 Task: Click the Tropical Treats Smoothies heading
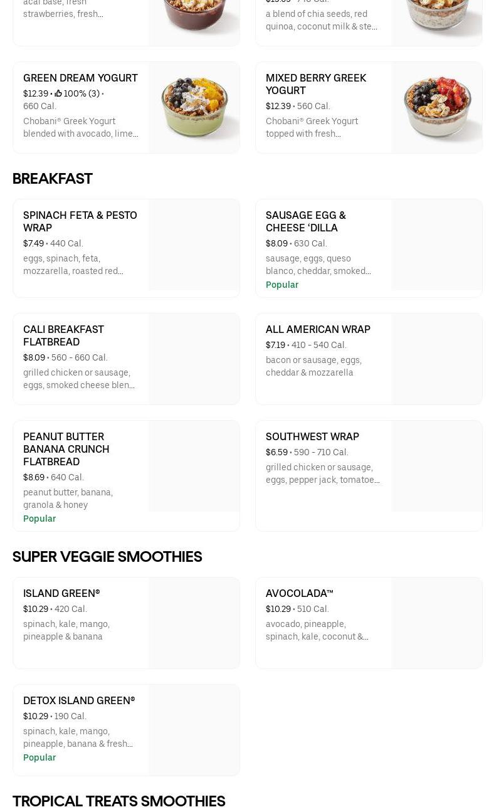coord(118,801)
